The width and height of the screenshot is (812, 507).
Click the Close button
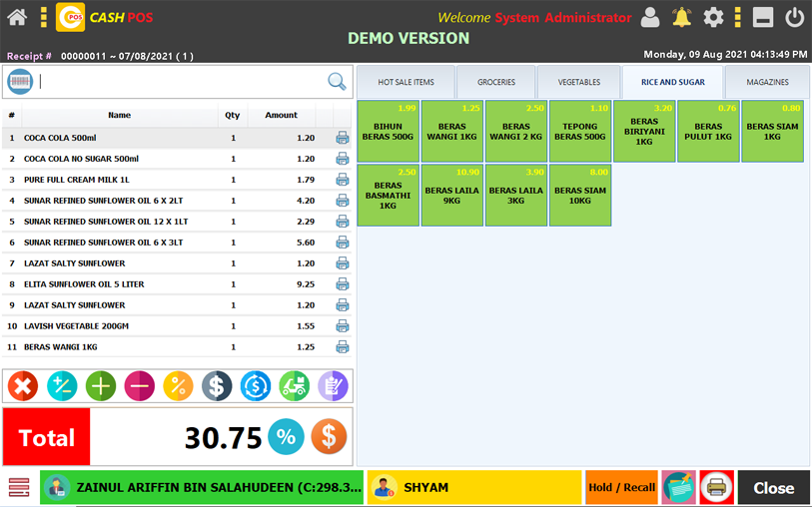774,487
